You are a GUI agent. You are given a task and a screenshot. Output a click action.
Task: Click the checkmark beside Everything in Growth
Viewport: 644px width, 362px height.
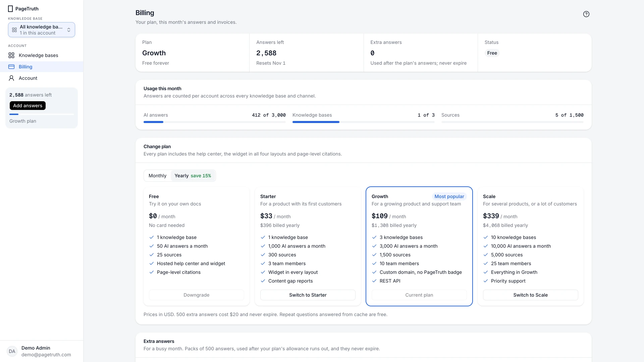[486, 272]
